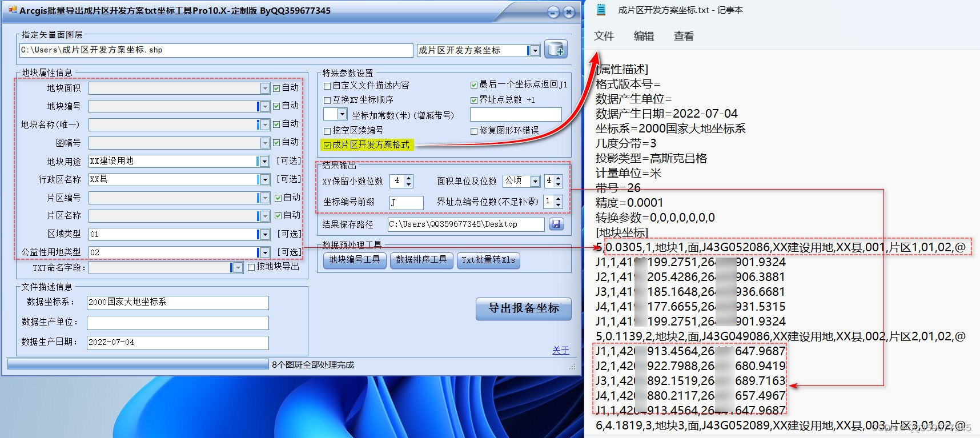Open 查看 menu in Notepad
980x438 pixels.
coord(684,36)
